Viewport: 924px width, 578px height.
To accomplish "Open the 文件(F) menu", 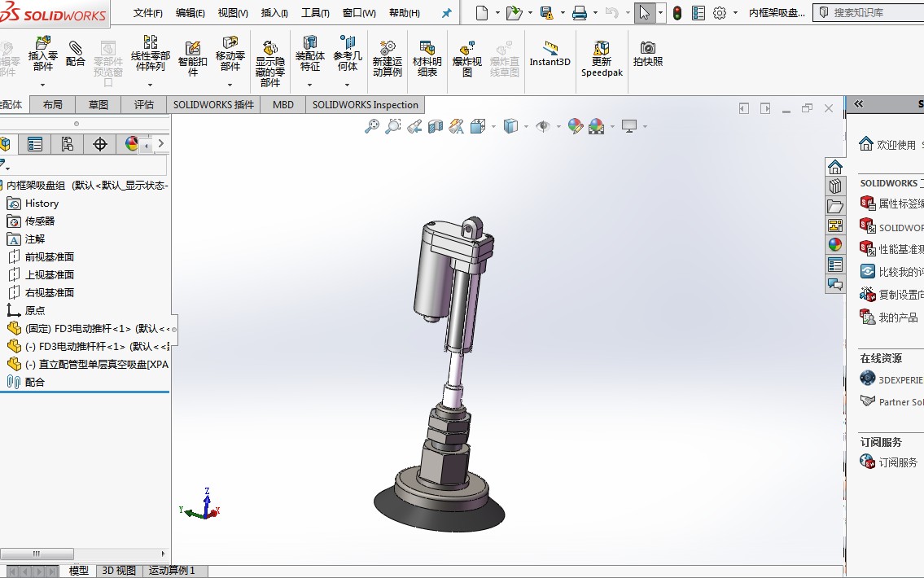I will pyautogui.click(x=148, y=13).
